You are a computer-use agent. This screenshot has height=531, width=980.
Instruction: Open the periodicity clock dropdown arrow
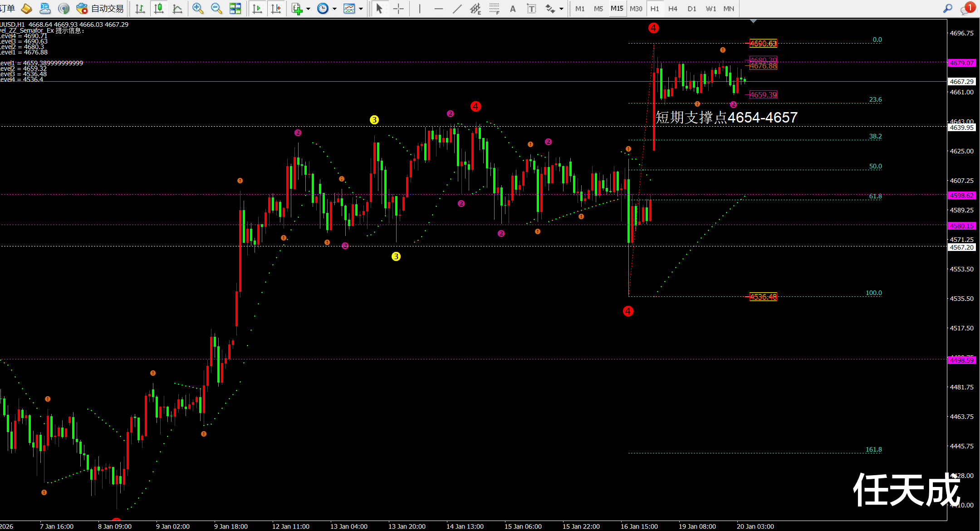point(335,9)
